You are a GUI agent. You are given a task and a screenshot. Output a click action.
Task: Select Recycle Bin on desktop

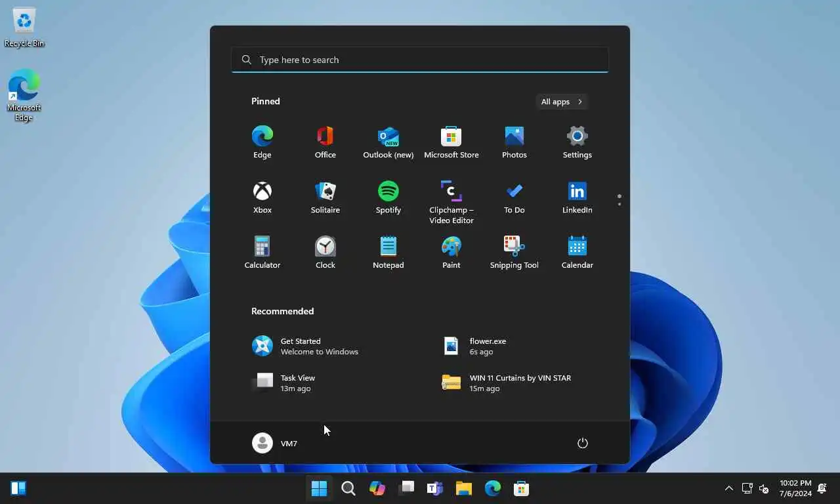(x=24, y=28)
